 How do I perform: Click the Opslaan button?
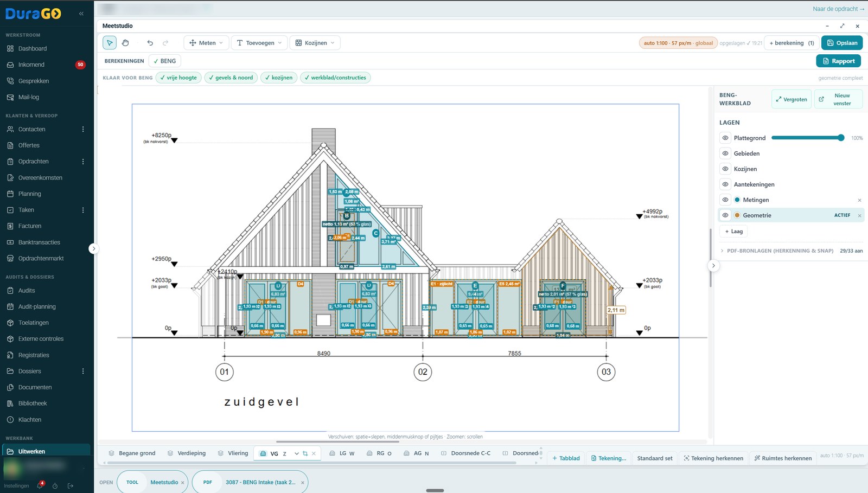tap(842, 43)
